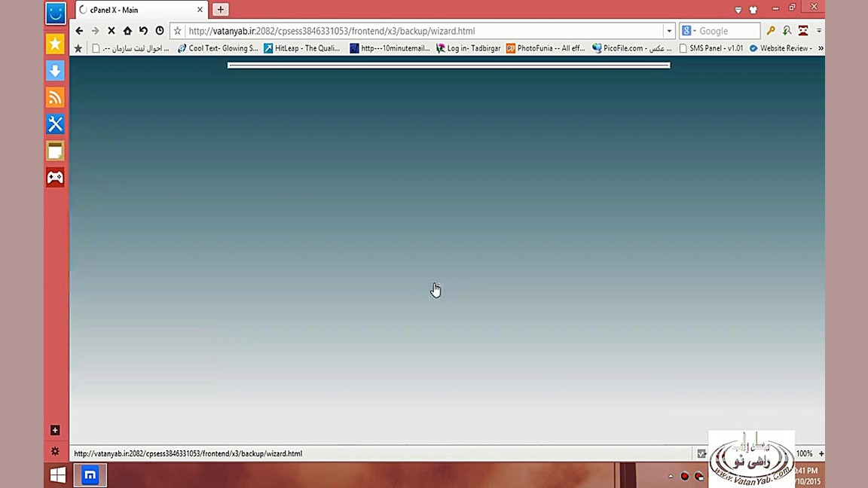This screenshot has height=488, width=868.
Task: Open the skin shirt icon in title bar
Action: 753,10
